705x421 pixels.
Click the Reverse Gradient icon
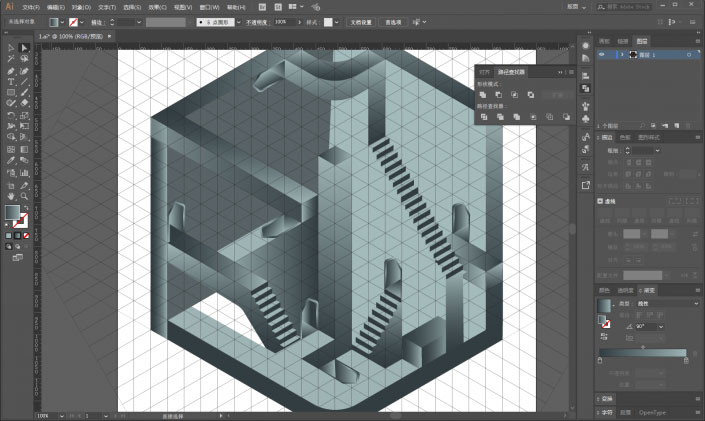coord(604,336)
